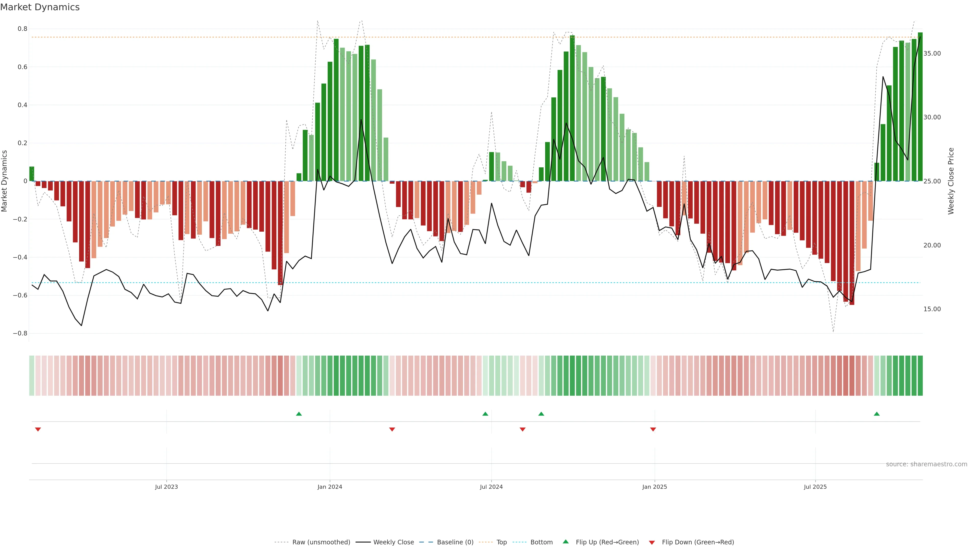Screen dimensions: 980x551
Task: Toggle the Bottom threshold legend entry
Action: (x=541, y=542)
